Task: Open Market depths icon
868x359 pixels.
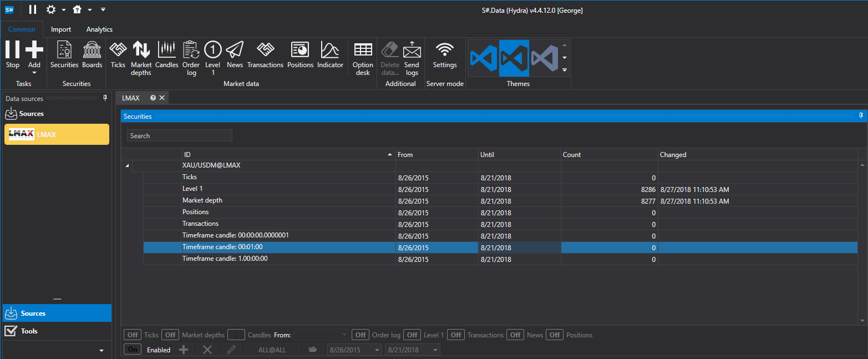Action: (x=141, y=50)
